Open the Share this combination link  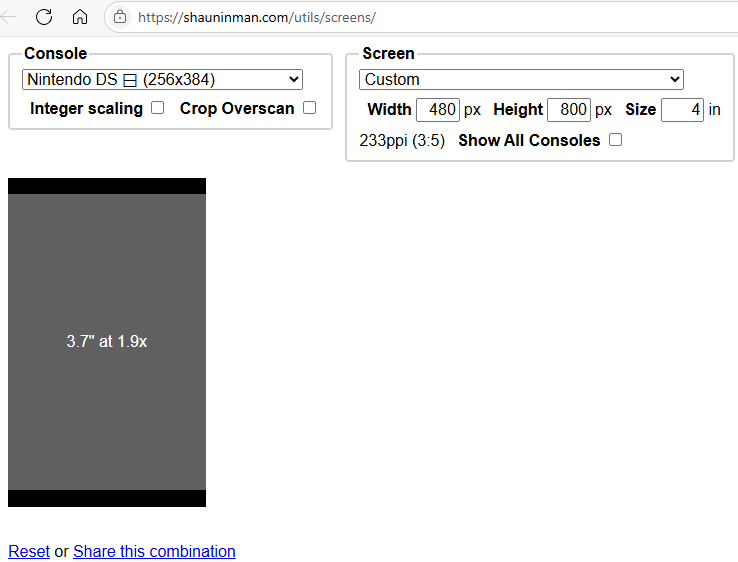pos(154,551)
